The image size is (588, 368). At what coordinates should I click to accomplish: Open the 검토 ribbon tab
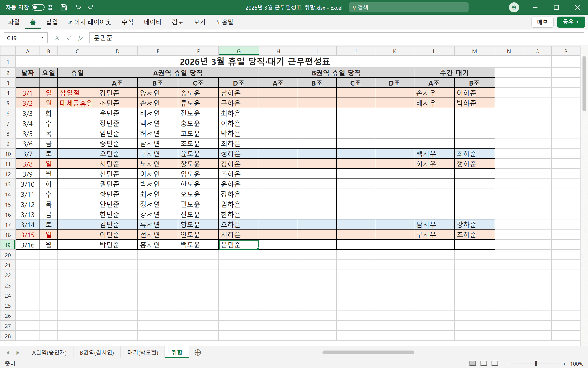tap(178, 22)
